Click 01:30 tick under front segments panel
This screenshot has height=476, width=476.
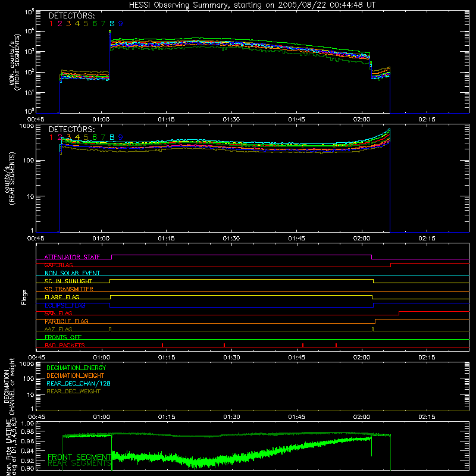pos(231,120)
